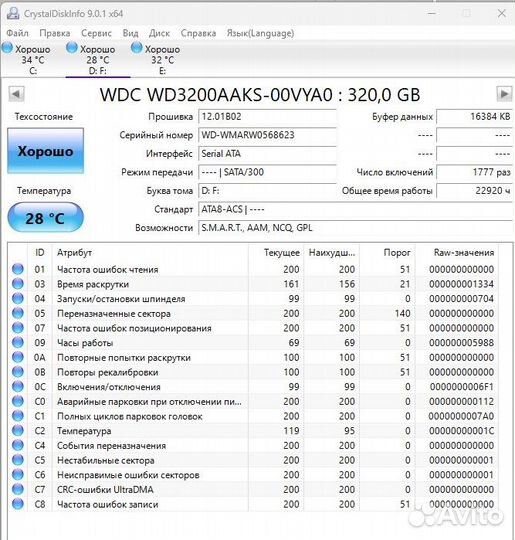Screen dimensions: 515x540
Task: Click the transfer mode field SATA/300
Action: pyautogui.click(x=267, y=172)
